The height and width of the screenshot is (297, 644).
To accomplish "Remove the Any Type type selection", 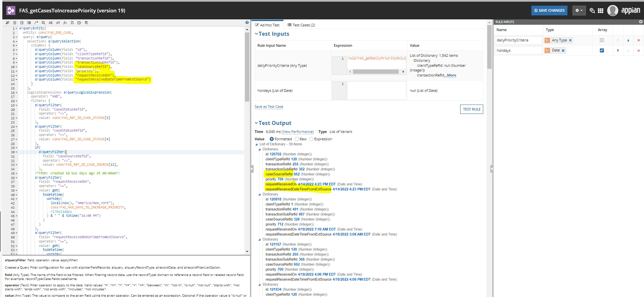I will tap(570, 40).
